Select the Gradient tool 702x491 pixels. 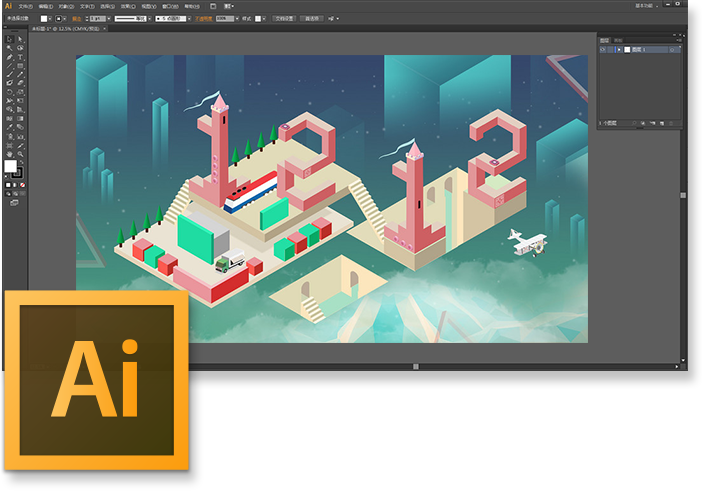[x=20, y=118]
